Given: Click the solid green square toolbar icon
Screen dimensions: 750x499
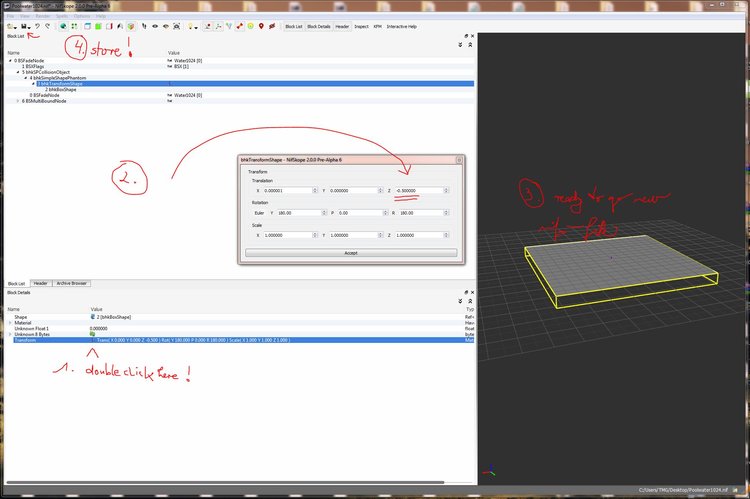Looking at the screenshot, I should click(98, 26).
